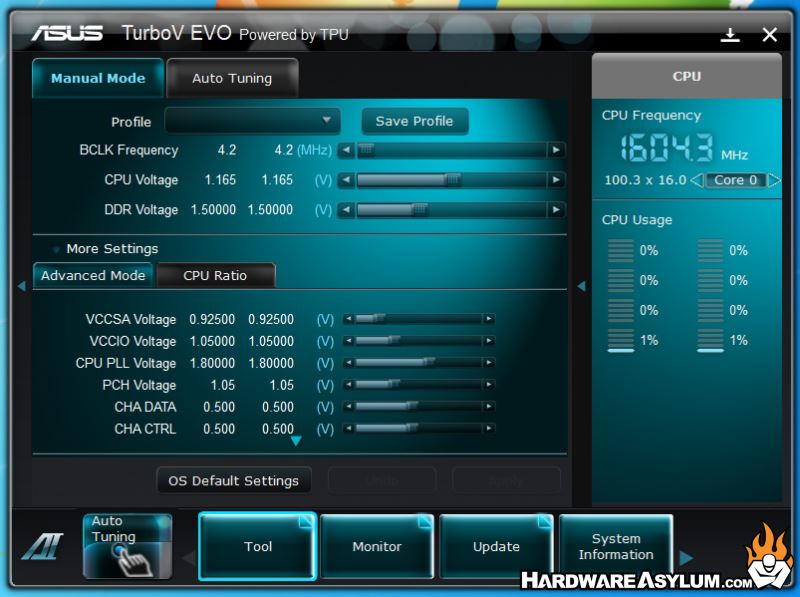Switch to the CPU Ratio tab
The height and width of the screenshot is (597, 800).
(215, 276)
